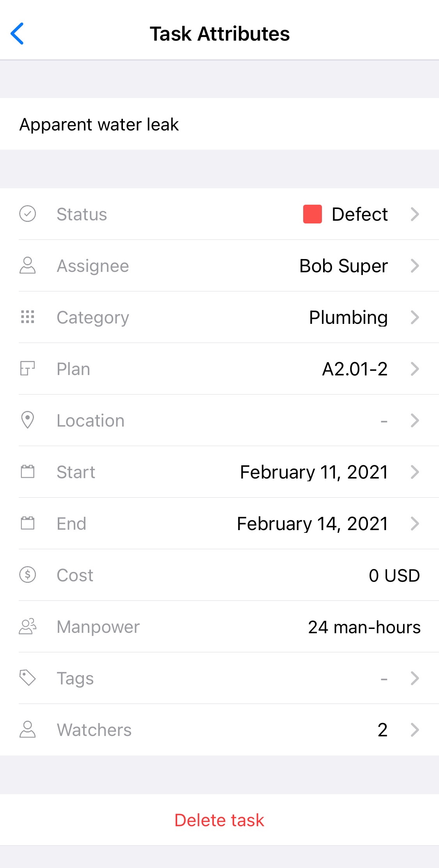Click the Status checkmark circle icon
This screenshot has height=868, width=439.
point(28,214)
